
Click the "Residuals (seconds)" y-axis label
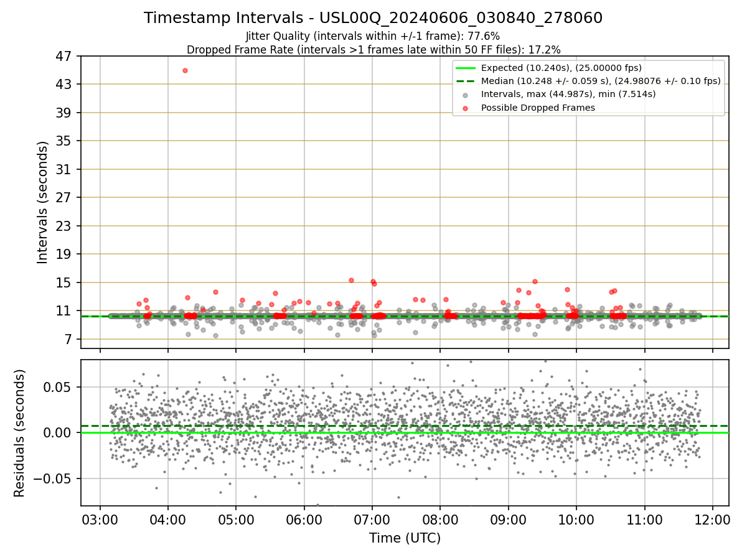tap(20, 433)
